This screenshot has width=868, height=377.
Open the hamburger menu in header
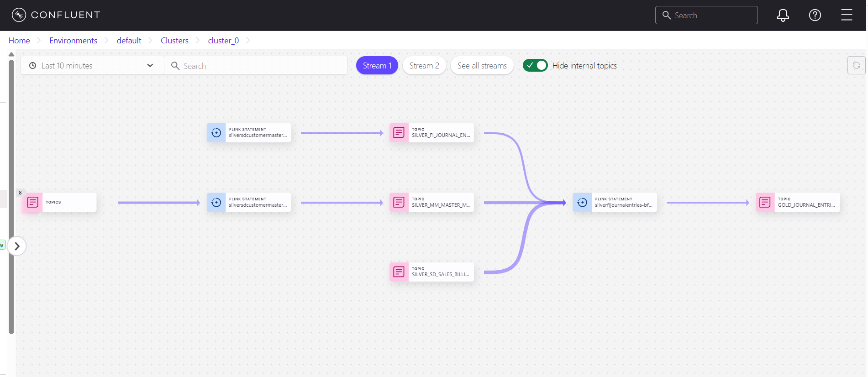pyautogui.click(x=847, y=16)
